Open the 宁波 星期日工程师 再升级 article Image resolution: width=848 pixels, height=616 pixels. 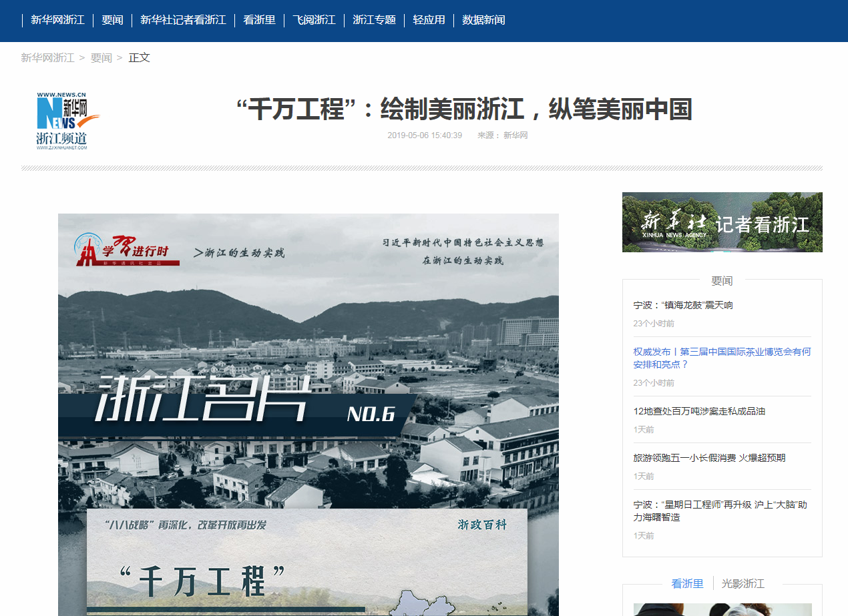click(720, 511)
